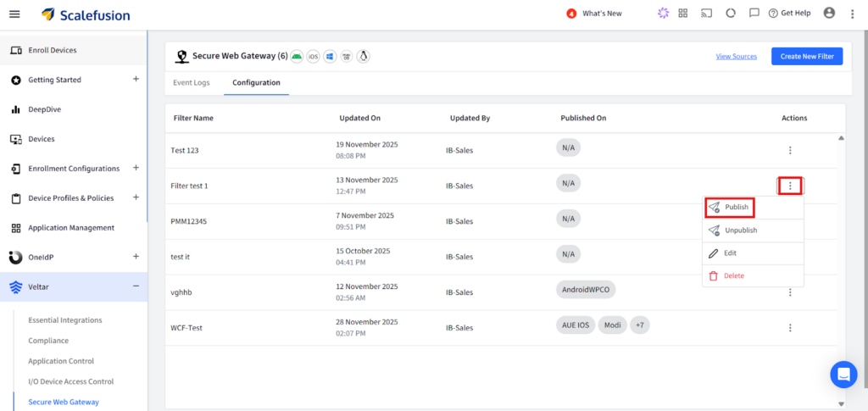Choose Publish from the context menu
Viewport: 868px width, 411px height.
coord(730,207)
